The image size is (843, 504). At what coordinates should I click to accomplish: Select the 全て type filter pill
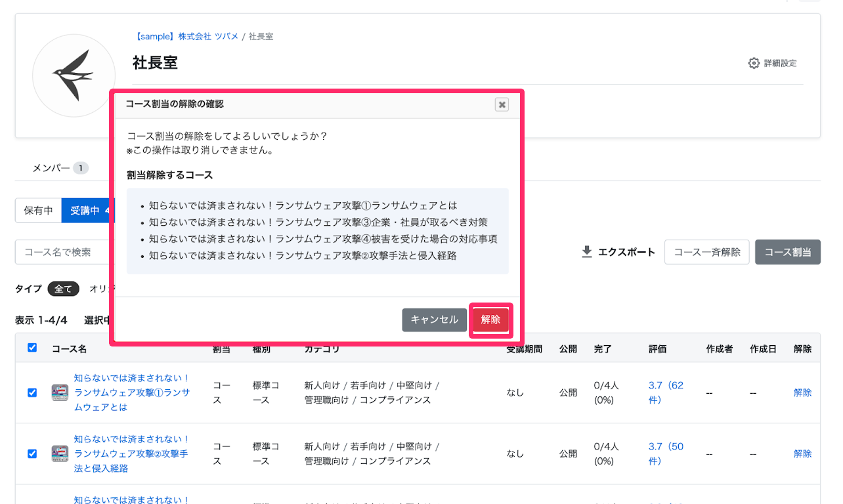click(63, 289)
